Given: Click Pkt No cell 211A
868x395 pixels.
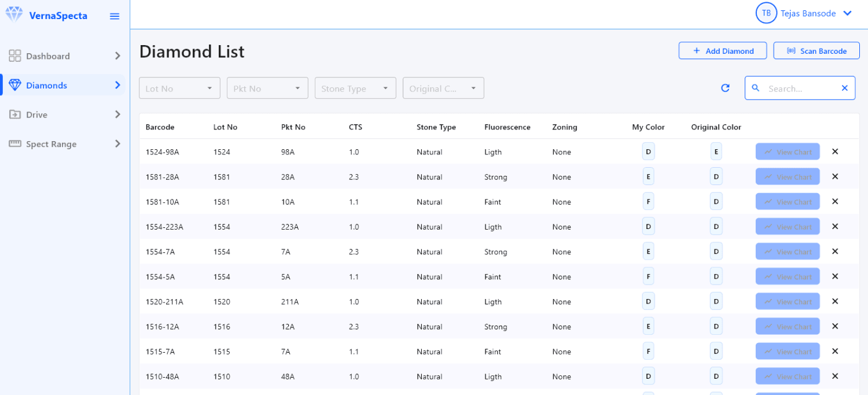Looking at the screenshot, I should pos(290,302).
